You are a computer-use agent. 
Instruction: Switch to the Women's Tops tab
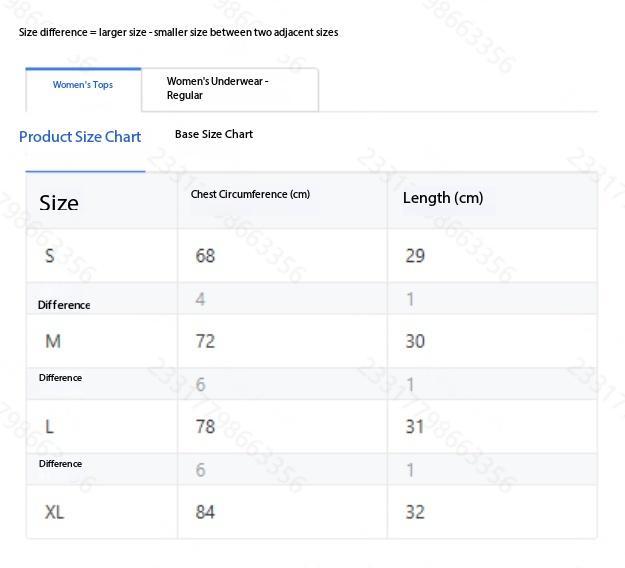[x=83, y=85]
